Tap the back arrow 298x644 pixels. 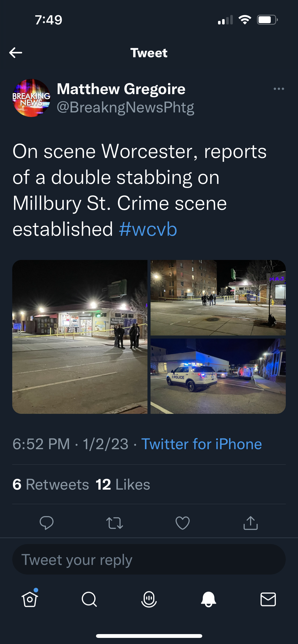pos(16,53)
